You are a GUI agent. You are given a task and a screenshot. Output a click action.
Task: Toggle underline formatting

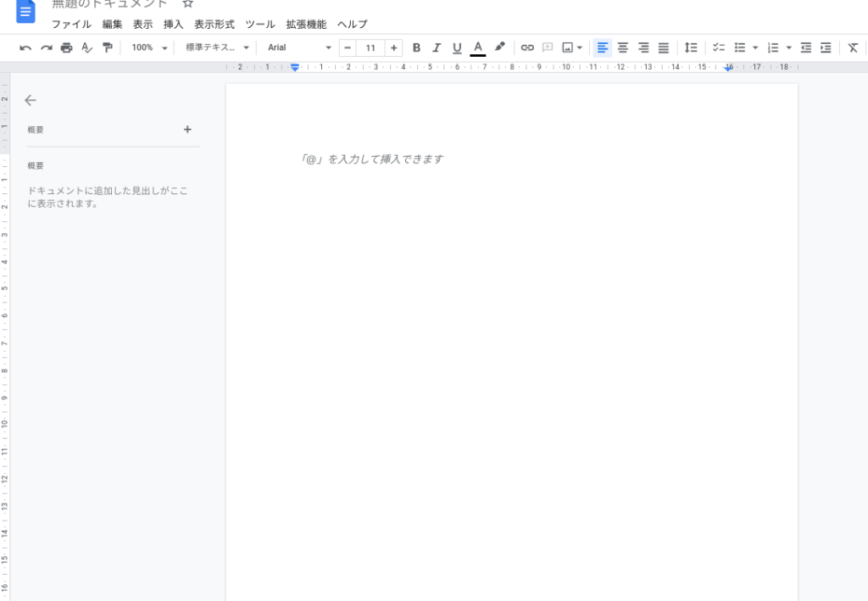tap(457, 47)
